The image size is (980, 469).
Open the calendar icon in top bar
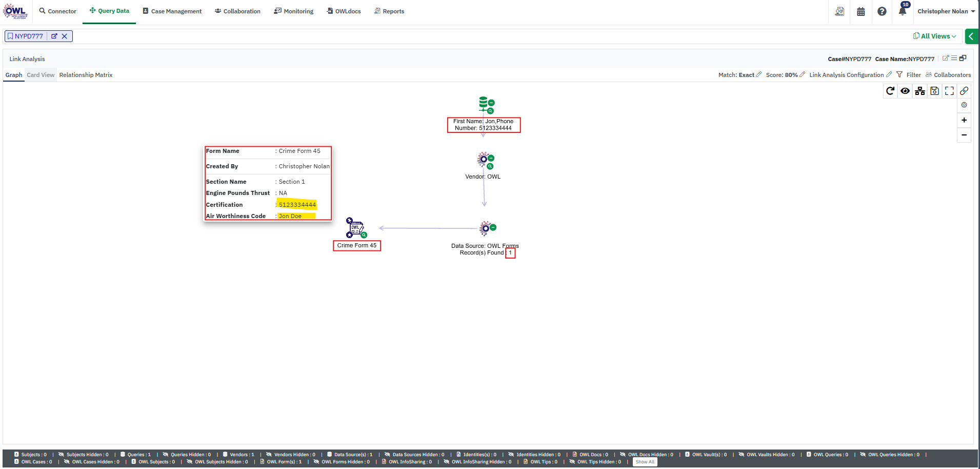(861, 11)
